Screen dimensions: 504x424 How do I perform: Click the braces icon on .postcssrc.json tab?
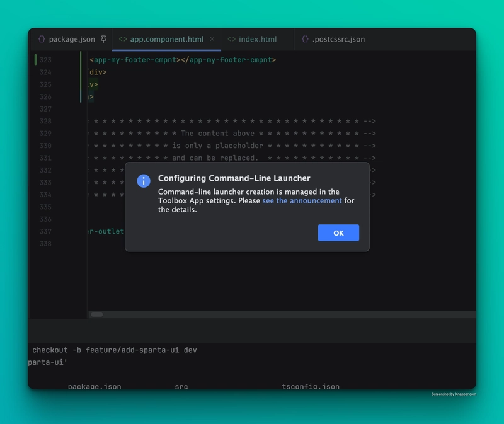pos(305,39)
